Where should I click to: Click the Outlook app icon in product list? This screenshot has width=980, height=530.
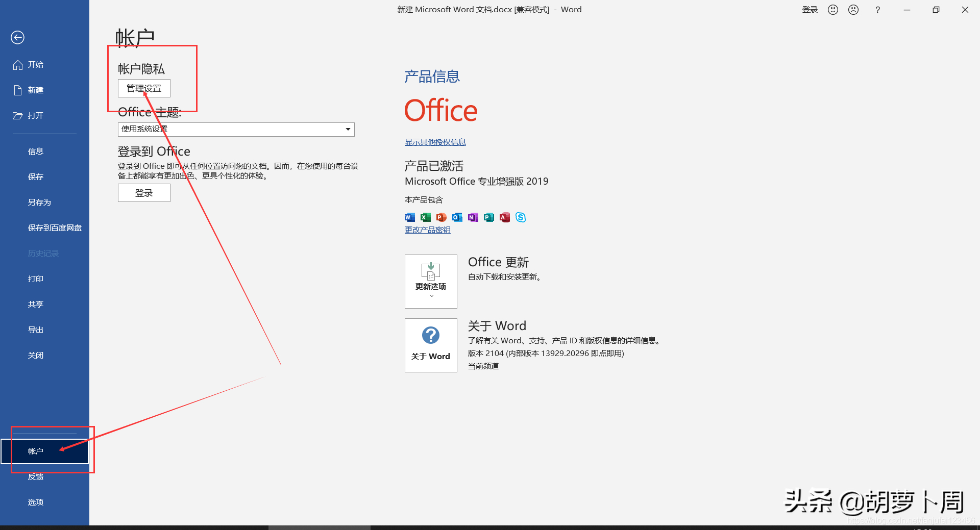click(x=457, y=217)
